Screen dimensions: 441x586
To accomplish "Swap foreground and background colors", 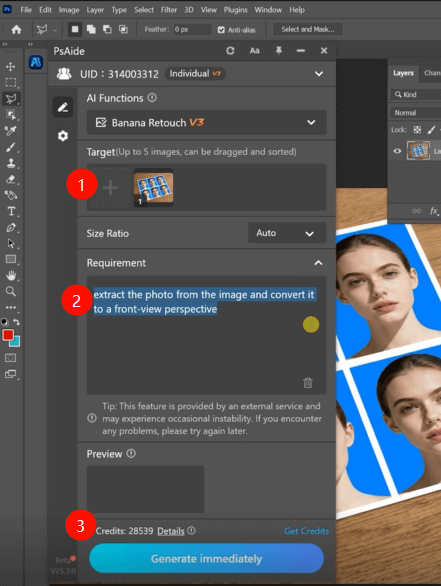I will click(16, 322).
